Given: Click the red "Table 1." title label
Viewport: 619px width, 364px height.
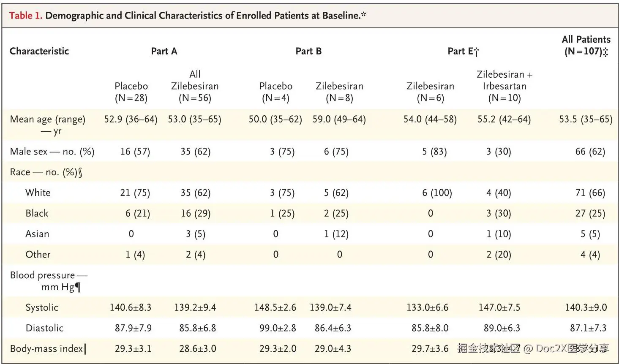Looking at the screenshot, I should 25,16.
